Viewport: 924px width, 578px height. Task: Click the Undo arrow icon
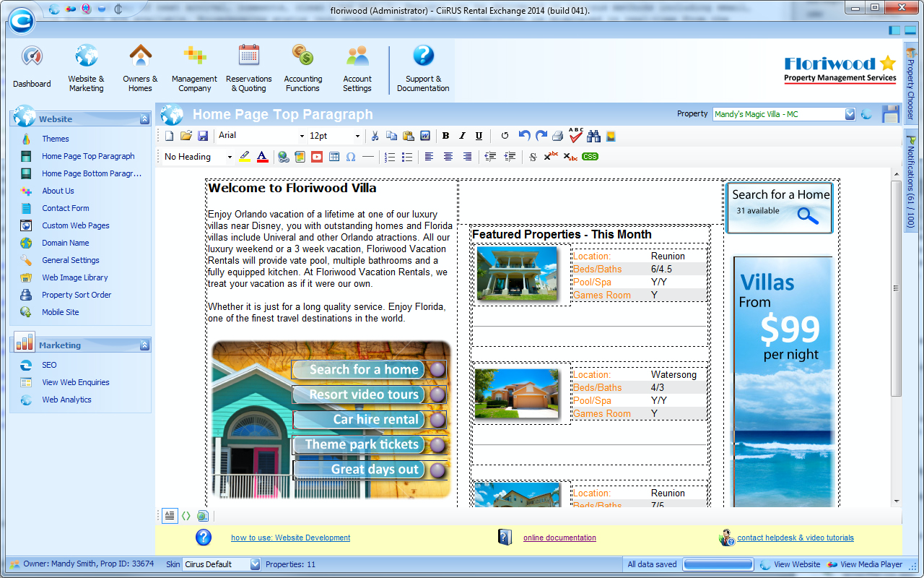pyautogui.click(x=525, y=136)
